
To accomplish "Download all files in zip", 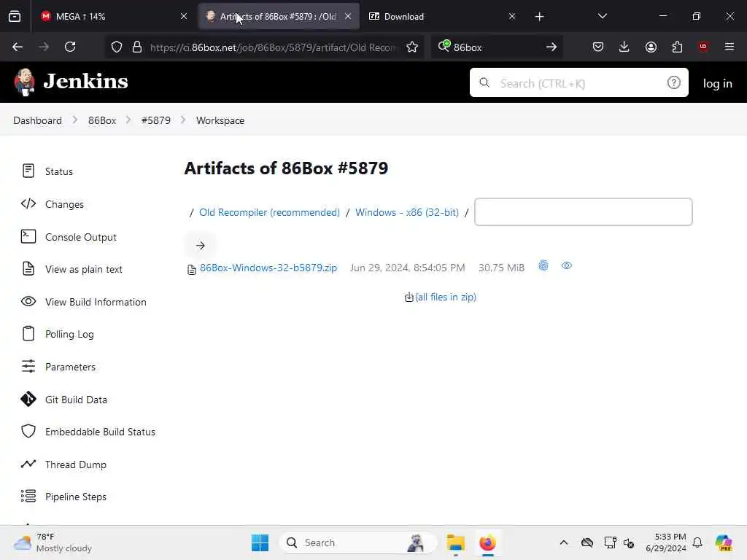I will click(x=446, y=297).
